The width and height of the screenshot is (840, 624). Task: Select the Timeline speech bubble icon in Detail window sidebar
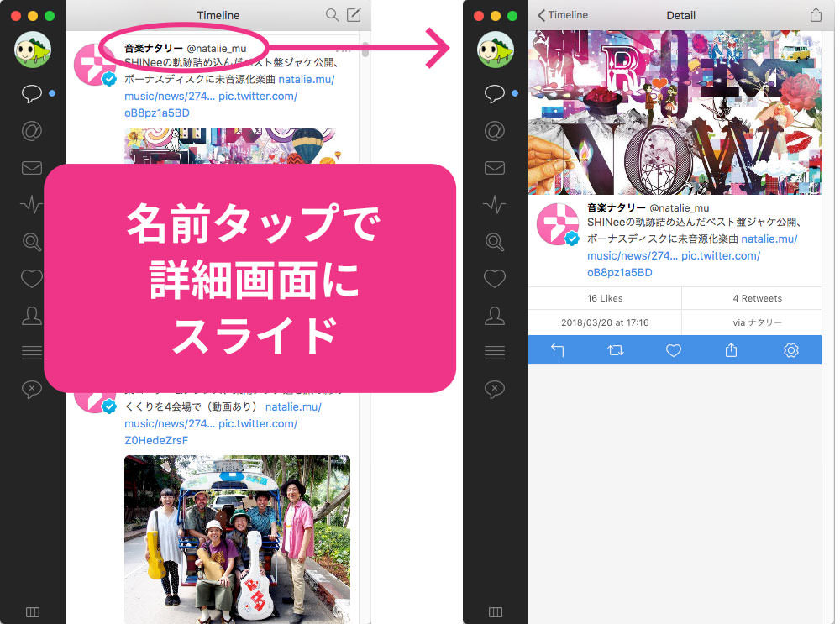[x=495, y=93]
